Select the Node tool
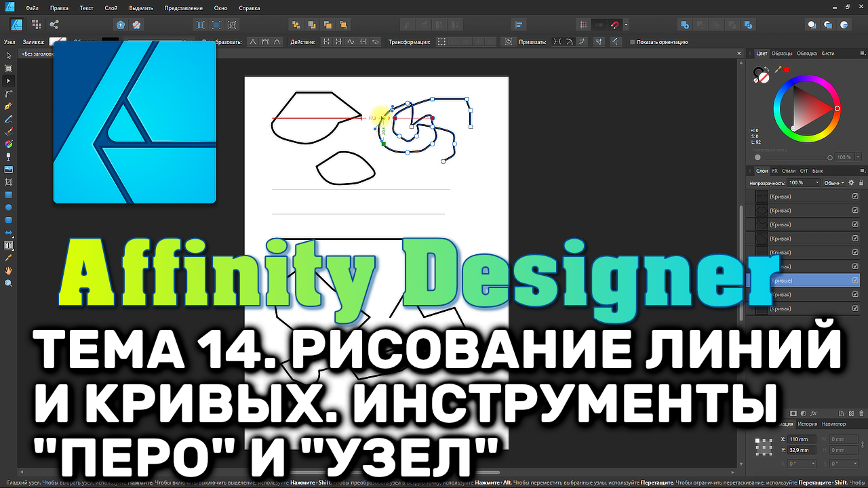868x488 pixels. [9, 81]
